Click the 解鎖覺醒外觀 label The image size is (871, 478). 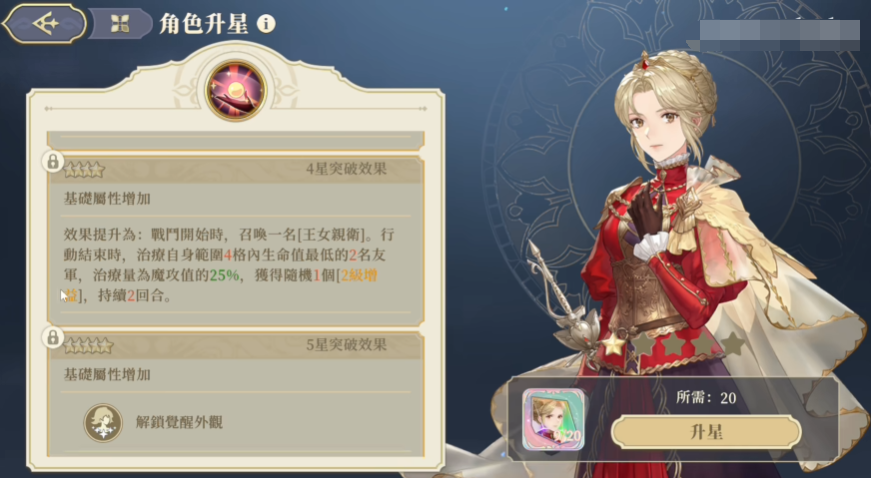tap(179, 422)
